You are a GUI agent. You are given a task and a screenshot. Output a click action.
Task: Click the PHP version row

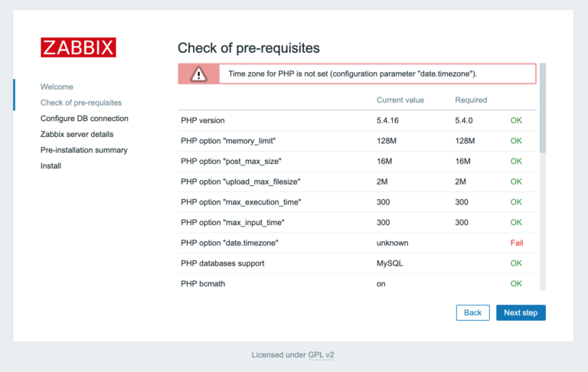(x=202, y=121)
